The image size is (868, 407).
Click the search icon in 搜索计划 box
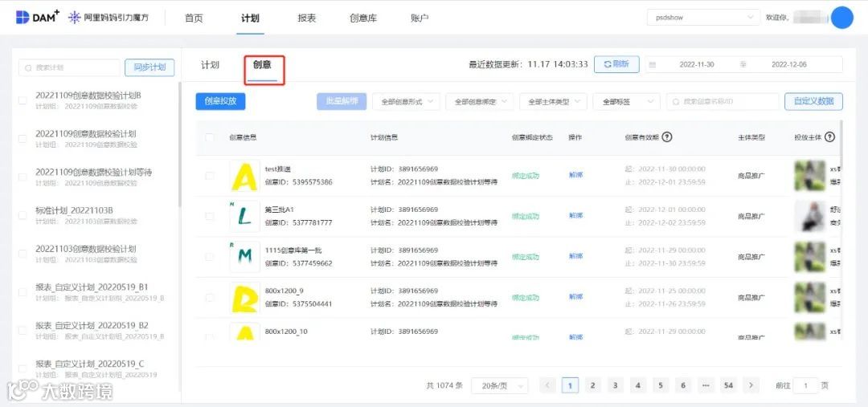pyautogui.click(x=29, y=67)
